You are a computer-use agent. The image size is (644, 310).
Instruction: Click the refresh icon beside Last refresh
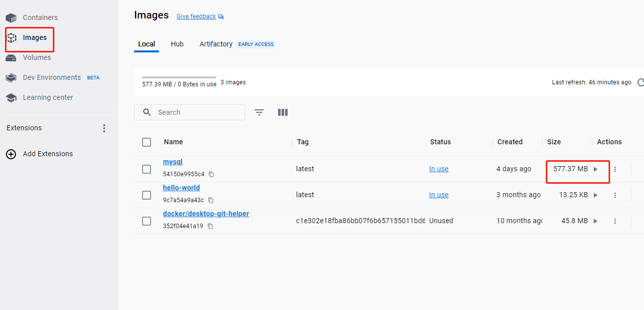click(x=641, y=82)
